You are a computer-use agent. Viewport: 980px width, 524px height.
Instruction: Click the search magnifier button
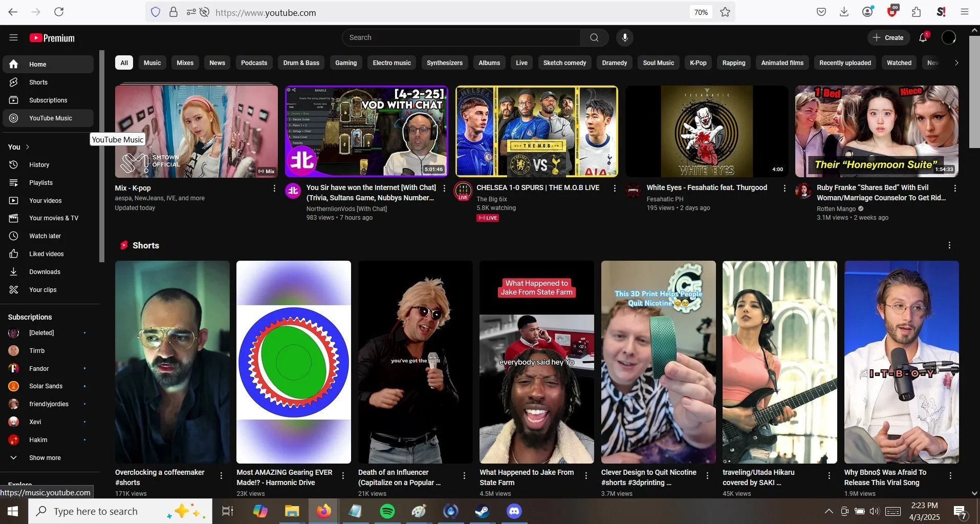[x=594, y=37]
